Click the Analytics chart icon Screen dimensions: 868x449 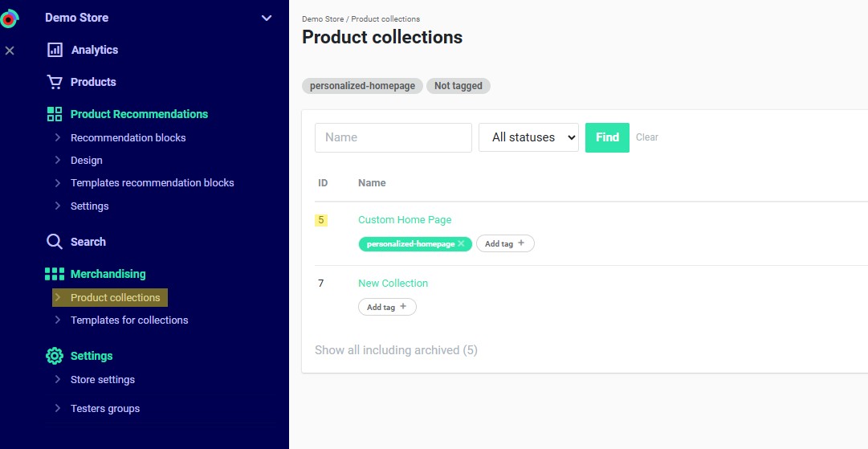pyautogui.click(x=55, y=50)
